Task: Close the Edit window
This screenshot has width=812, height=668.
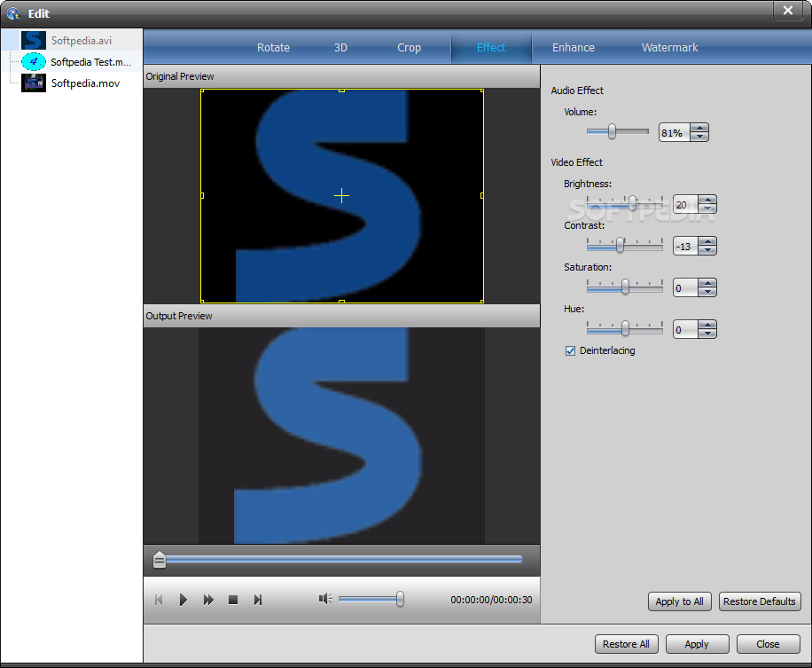Action: coord(788,11)
